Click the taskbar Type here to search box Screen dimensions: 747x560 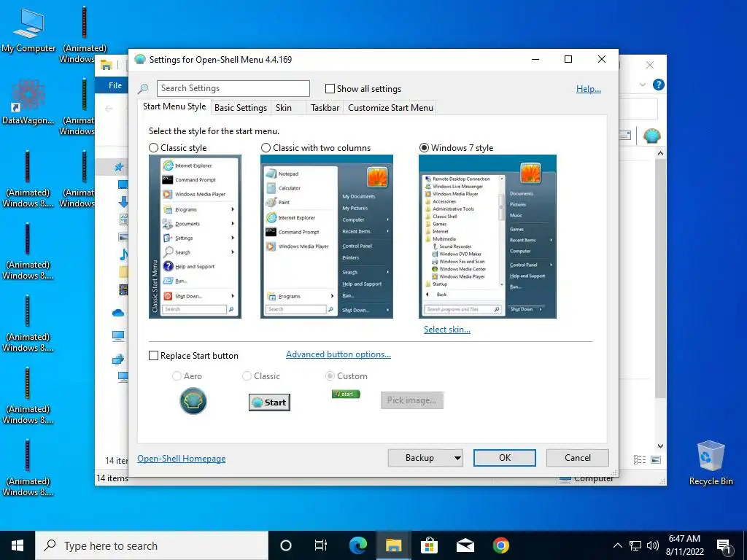pos(152,545)
